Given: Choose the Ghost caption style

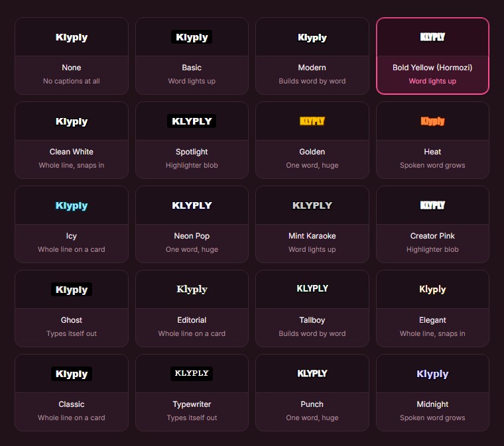Looking at the screenshot, I should [72, 308].
